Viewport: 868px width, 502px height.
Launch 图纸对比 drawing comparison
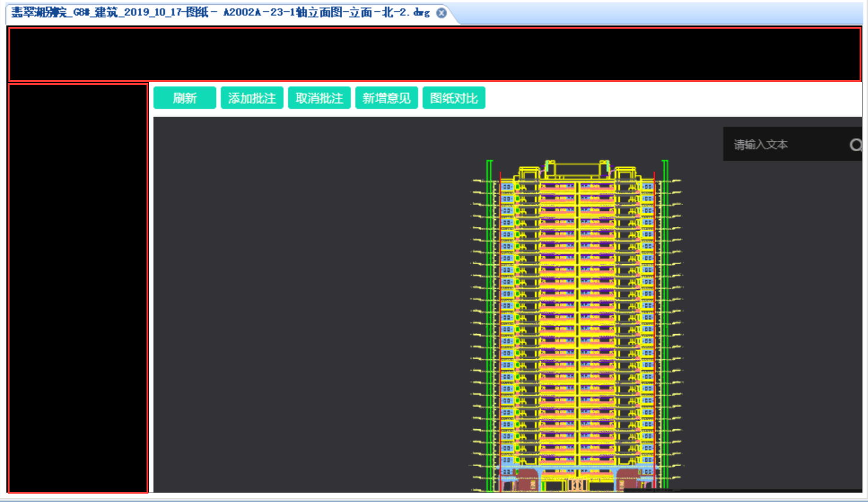[454, 98]
